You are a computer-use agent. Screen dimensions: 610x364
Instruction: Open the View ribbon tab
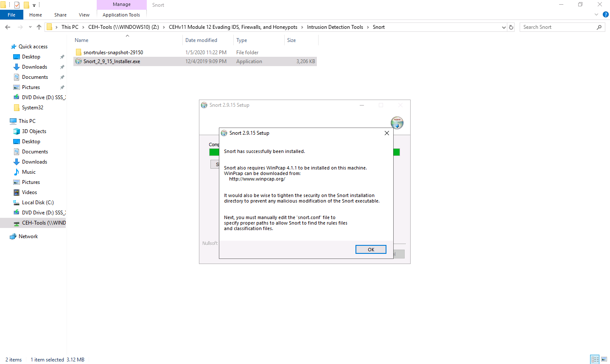pos(84,15)
